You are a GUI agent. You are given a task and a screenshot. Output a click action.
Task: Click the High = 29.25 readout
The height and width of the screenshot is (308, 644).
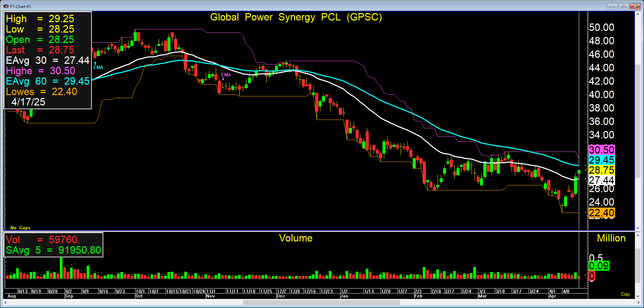[40, 19]
